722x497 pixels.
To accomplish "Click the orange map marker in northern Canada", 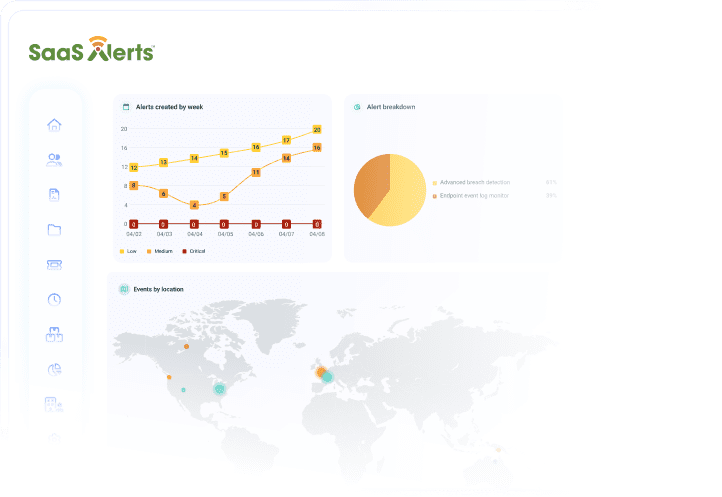I will (x=186, y=346).
